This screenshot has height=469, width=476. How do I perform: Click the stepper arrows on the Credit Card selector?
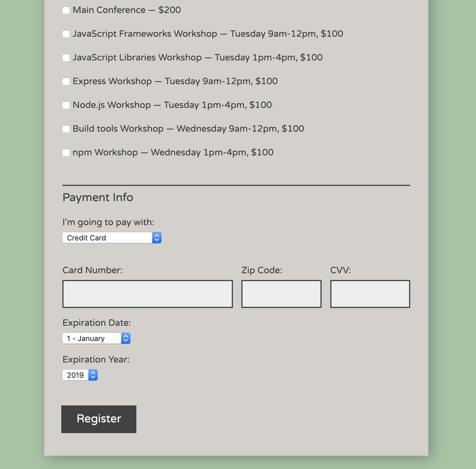pos(157,238)
